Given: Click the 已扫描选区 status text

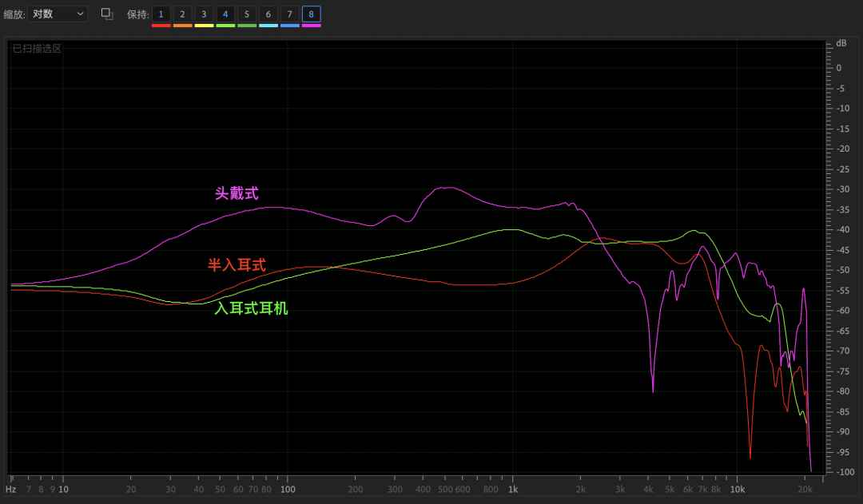Looking at the screenshot, I should 37,49.
